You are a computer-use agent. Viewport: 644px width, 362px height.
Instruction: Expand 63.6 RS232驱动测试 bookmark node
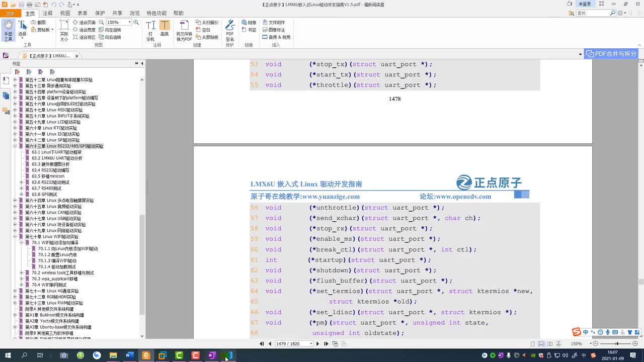[21, 183]
